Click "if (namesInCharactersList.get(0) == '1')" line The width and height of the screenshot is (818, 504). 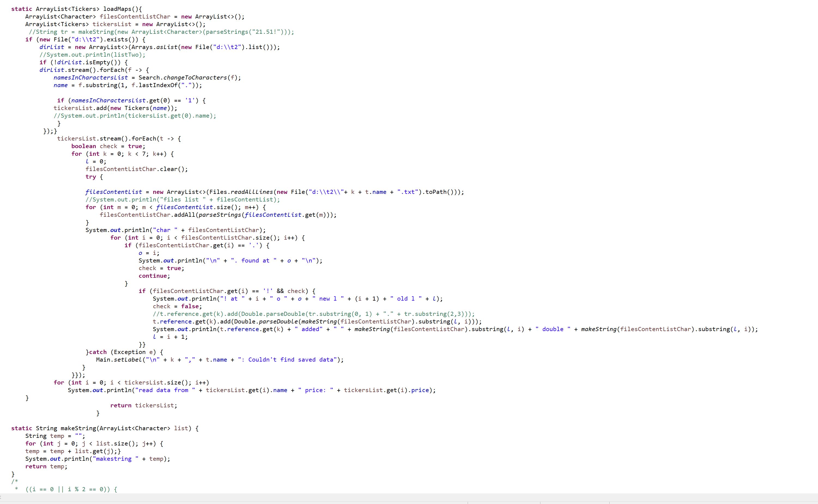click(x=131, y=100)
